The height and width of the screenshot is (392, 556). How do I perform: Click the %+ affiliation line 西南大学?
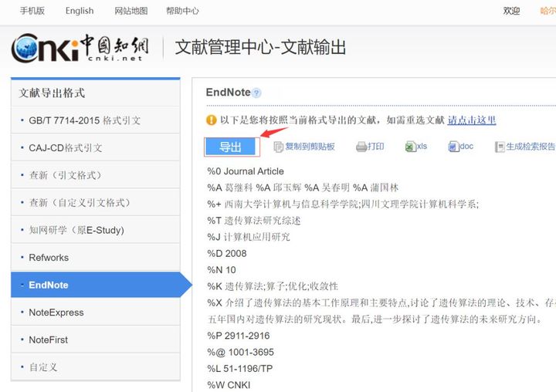coord(343,204)
